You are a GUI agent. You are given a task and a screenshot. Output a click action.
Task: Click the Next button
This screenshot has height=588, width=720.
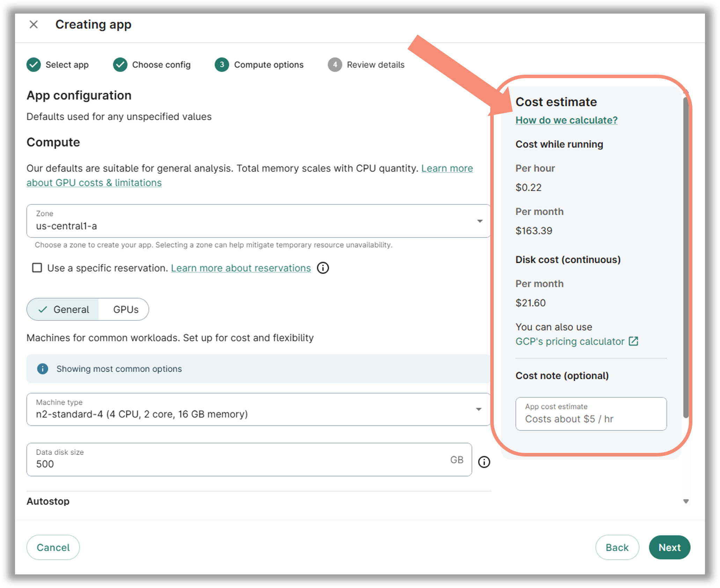(x=669, y=548)
